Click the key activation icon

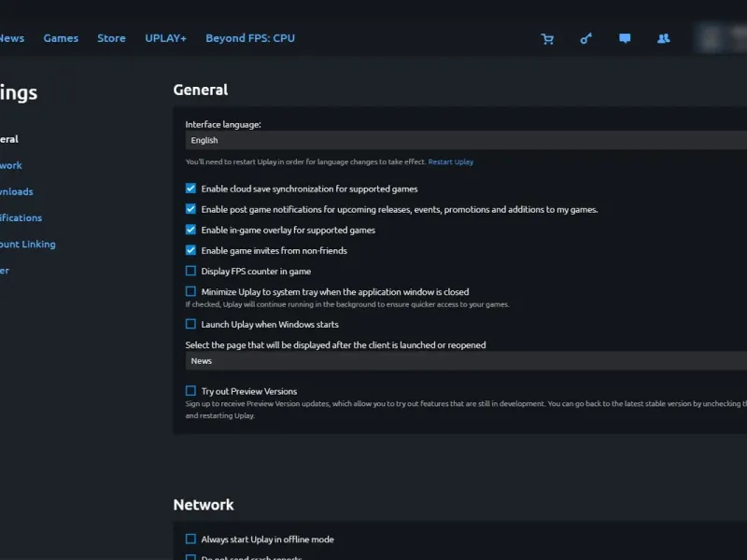click(586, 38)
